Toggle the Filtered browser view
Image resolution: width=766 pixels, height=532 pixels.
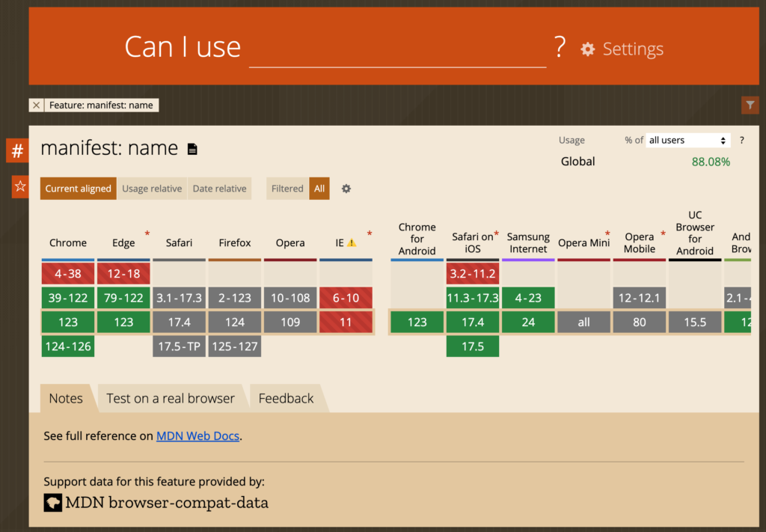click(287, 189)
